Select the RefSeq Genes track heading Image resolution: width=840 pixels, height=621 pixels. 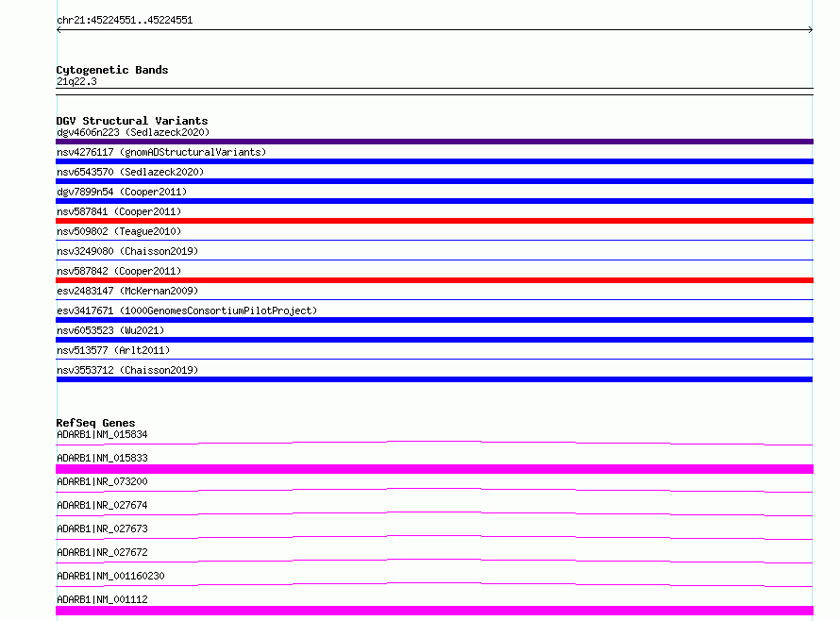95,423
